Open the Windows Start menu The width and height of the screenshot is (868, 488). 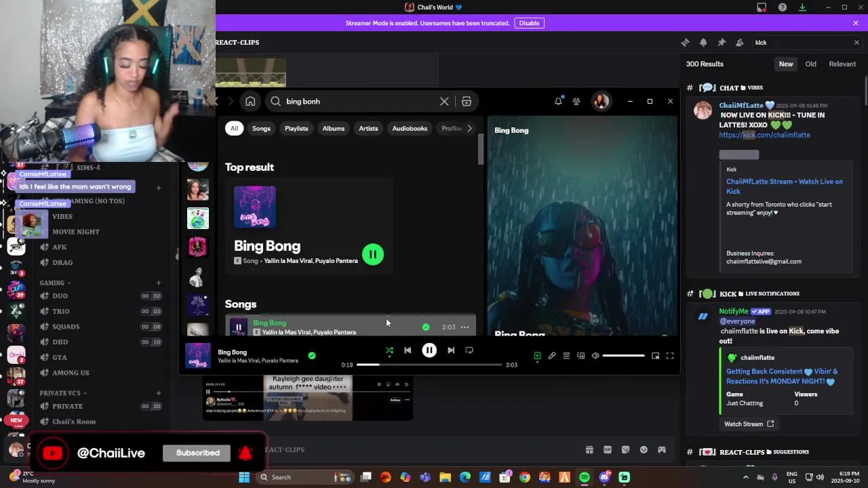pyautogui.click(x=244, y=477)
